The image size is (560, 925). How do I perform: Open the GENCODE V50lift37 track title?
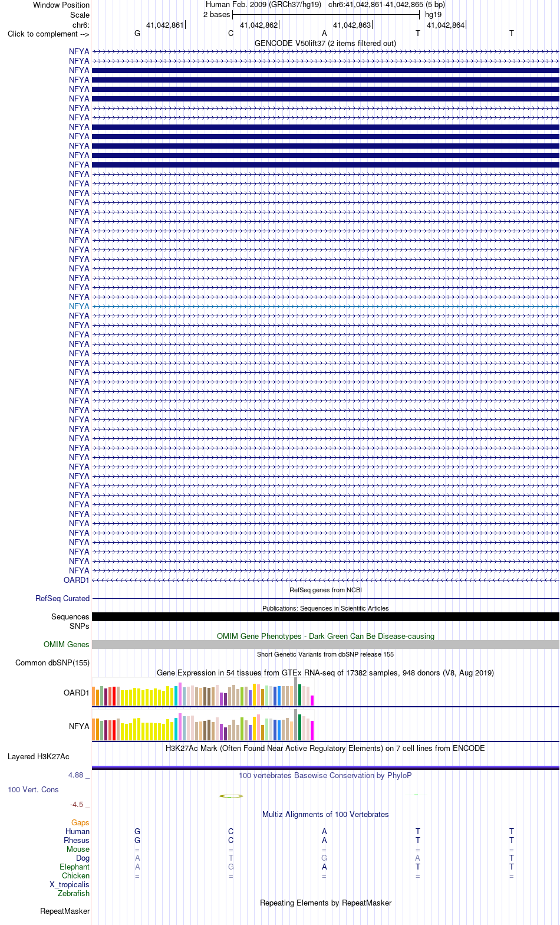click(325, 43)
